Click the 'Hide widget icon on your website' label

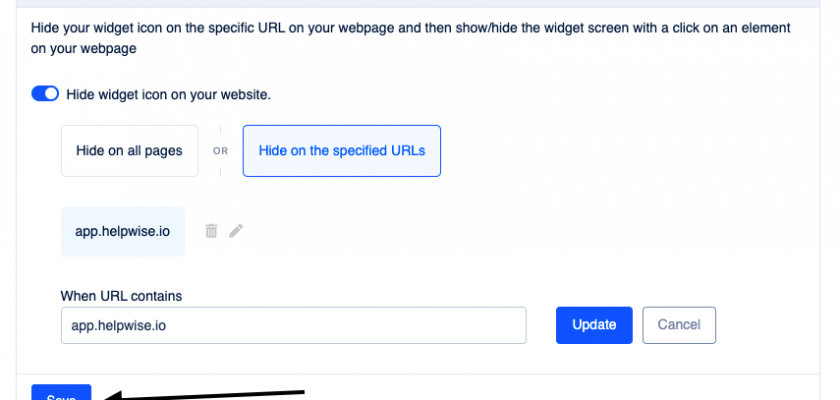tap(168, 95)
